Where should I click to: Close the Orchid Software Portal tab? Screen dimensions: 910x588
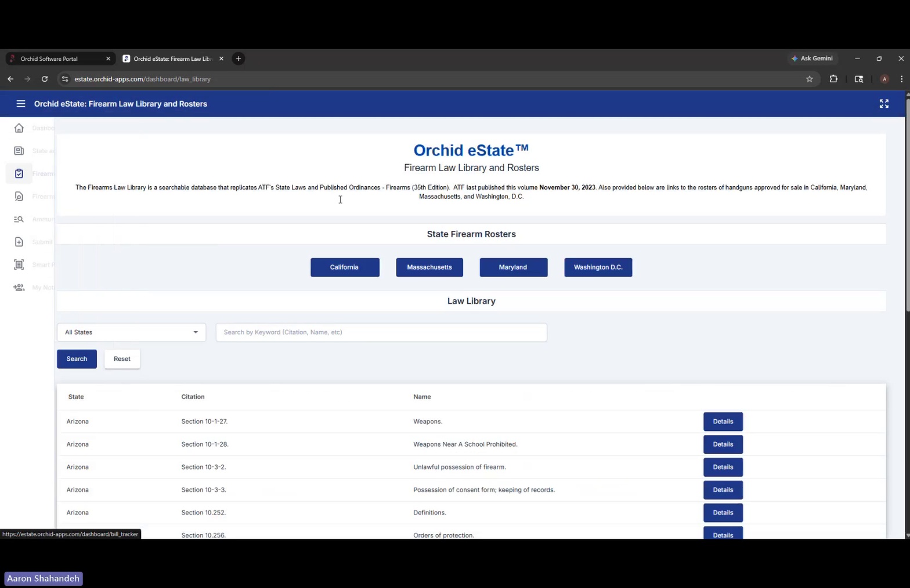tap(108, 59)
